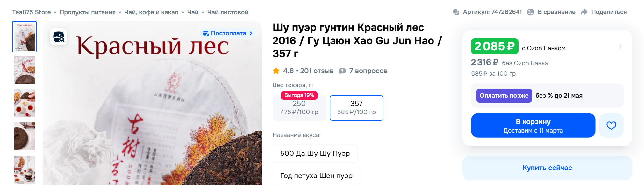
Task: Click the Постоплата wallet icon badge
Action: tap(206, 33)
